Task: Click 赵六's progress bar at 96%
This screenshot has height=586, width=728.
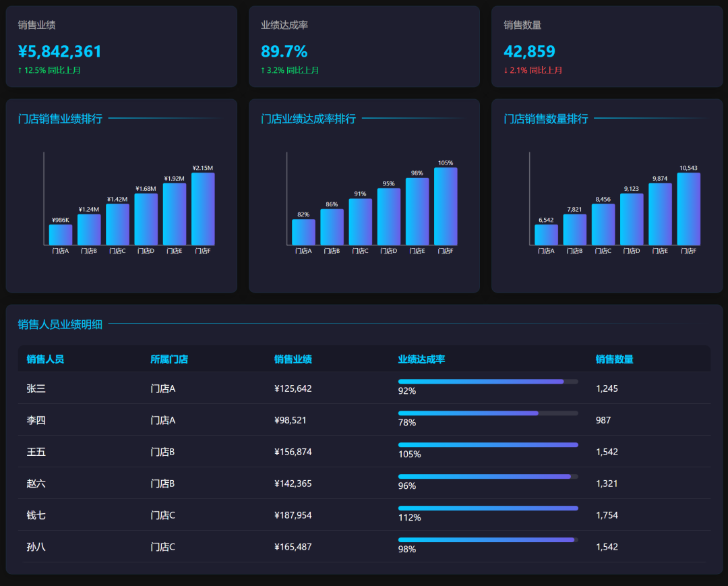Action: (x=488, y=476)
